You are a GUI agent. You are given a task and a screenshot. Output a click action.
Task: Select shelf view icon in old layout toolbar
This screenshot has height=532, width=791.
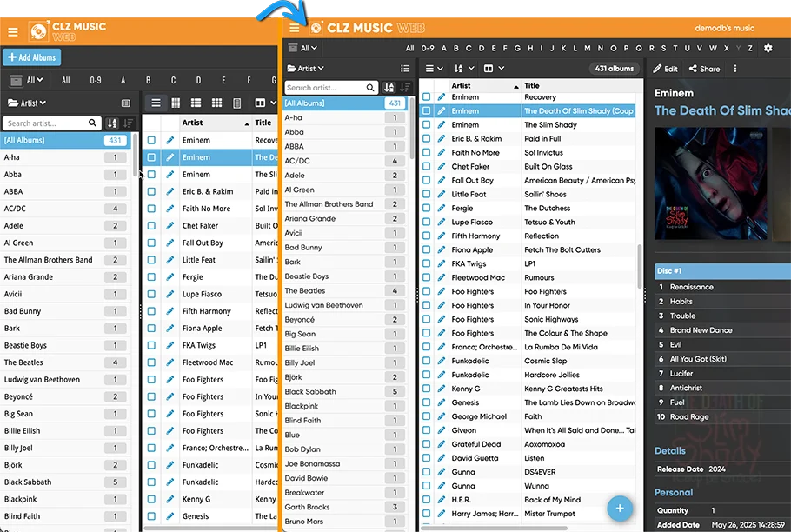(236, 103)
